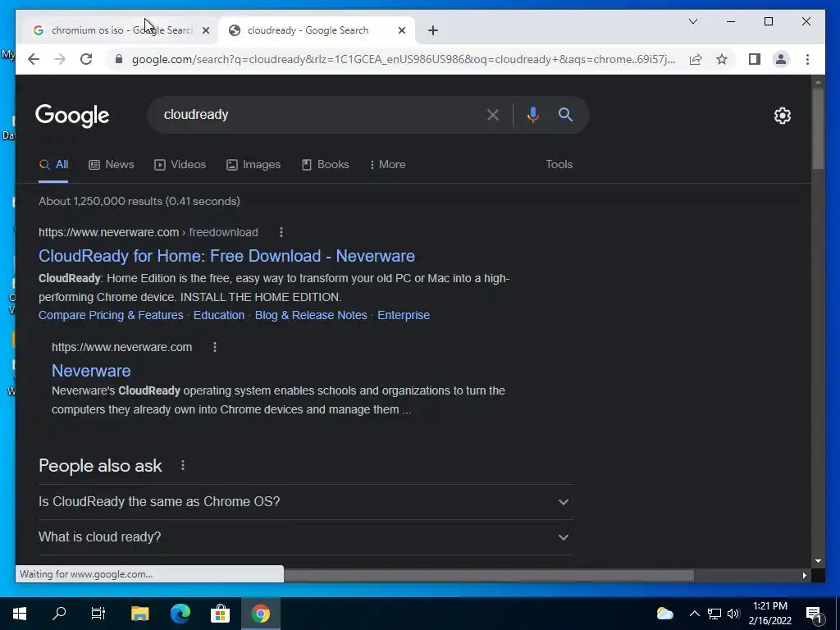The image size is (840, 630).
Task: Switch to Videos results
Action: click(180, 164)
